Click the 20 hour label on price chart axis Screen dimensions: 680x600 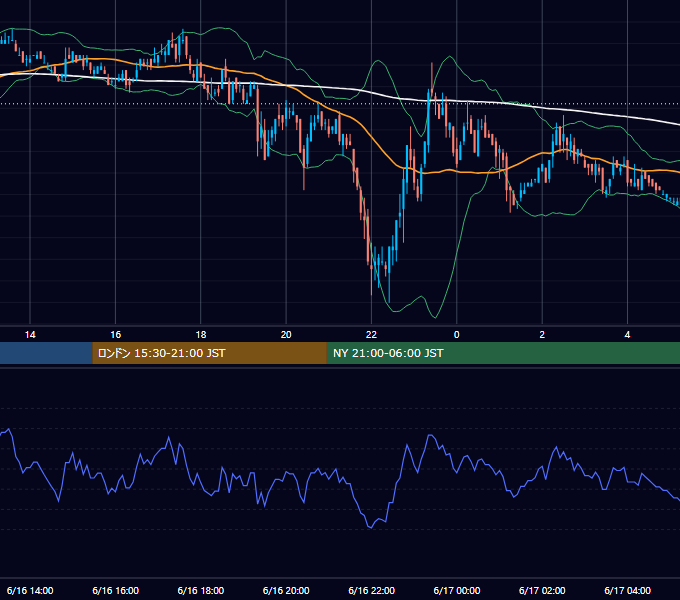(x=286, y=335)
